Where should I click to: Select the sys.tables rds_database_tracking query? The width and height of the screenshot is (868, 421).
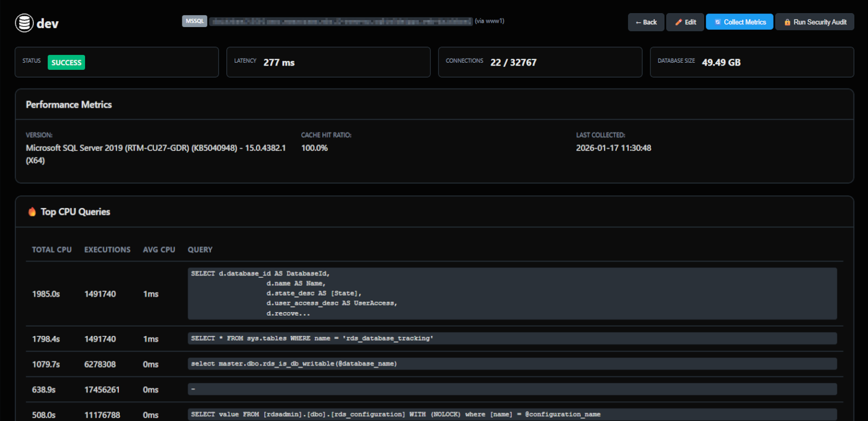(x=512, y=339)
